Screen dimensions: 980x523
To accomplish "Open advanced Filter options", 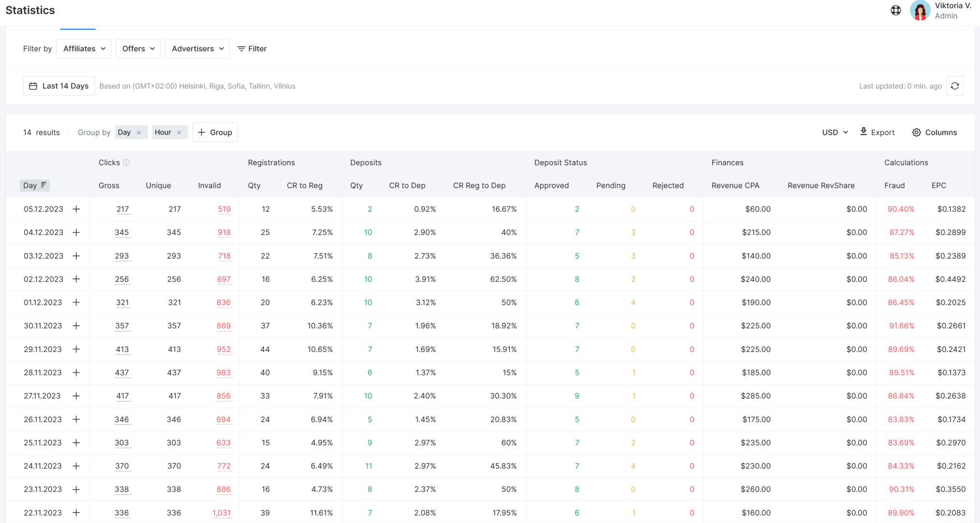I will 252,48.
